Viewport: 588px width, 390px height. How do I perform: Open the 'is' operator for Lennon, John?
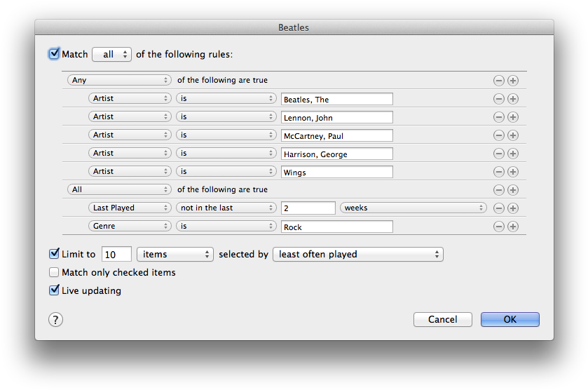[x=226, y=116]
